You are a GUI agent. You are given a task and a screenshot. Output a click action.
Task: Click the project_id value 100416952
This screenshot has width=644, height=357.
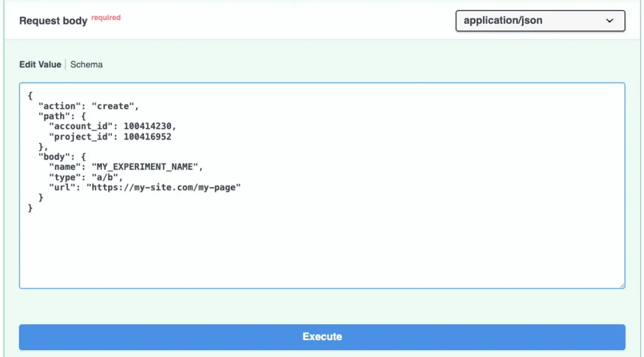pyautogui.click(x=147, y=136)
